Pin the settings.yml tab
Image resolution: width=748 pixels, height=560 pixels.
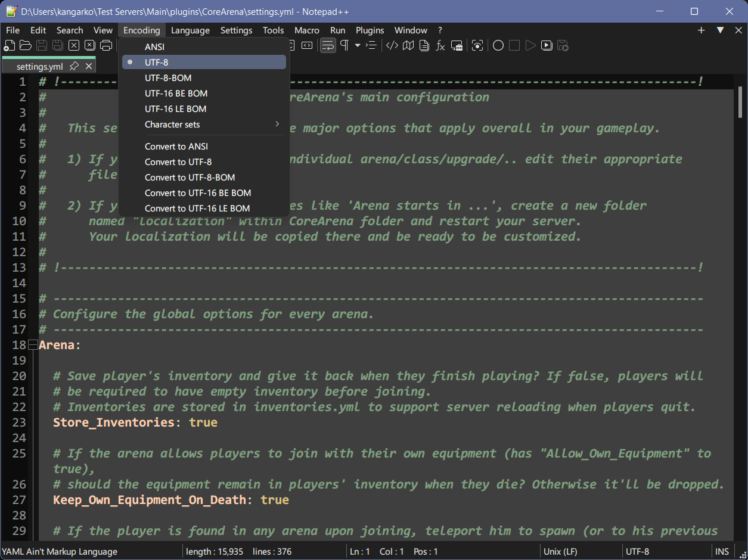pyautogui.click(x=74, y=66)
